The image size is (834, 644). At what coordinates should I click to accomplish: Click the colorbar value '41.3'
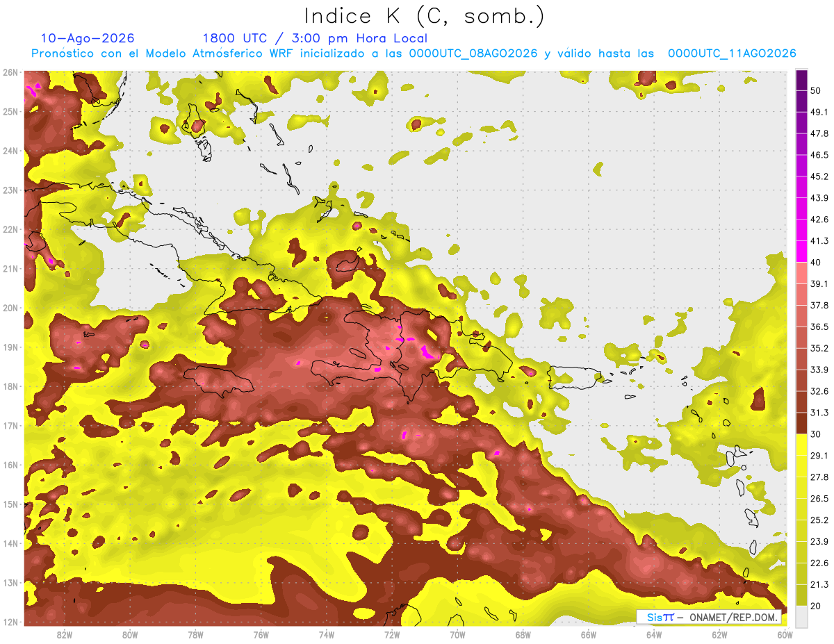[819, 241]
